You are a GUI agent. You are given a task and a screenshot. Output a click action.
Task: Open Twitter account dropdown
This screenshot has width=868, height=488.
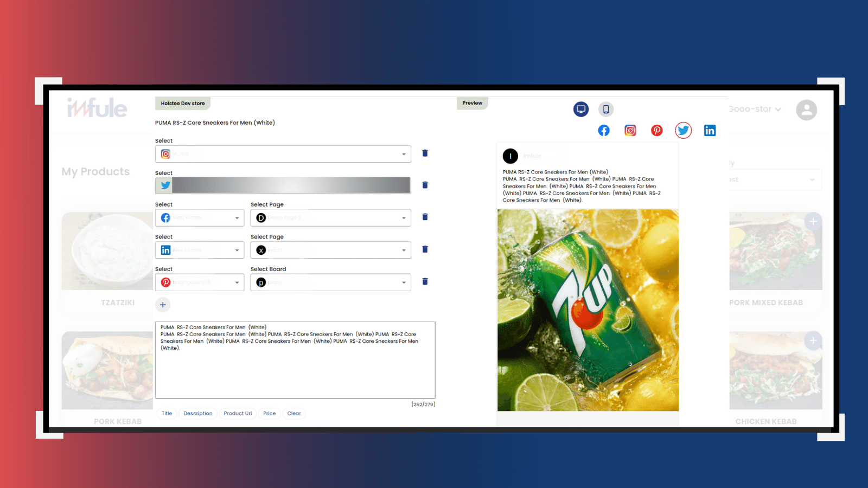point(283,185)
